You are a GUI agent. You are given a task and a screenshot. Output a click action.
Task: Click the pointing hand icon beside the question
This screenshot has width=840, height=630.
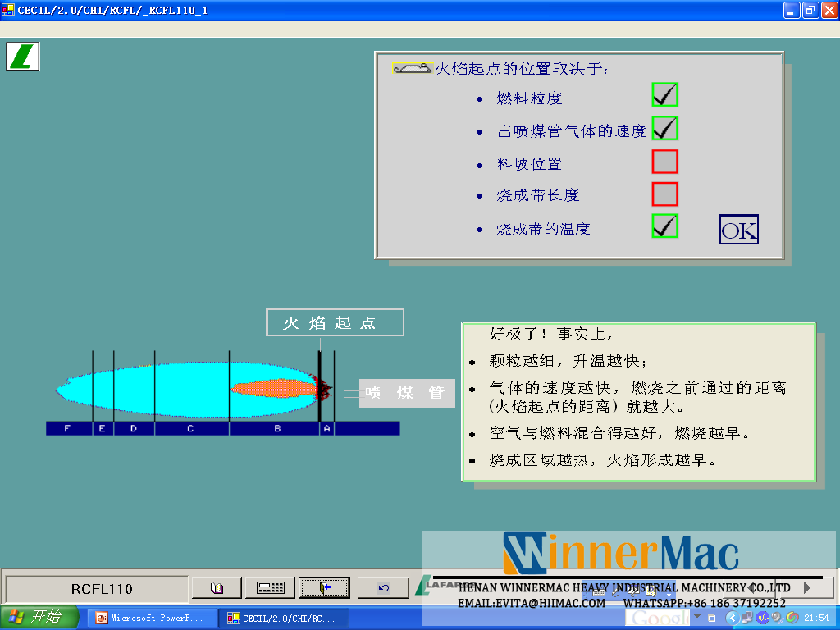coord(412,69)
